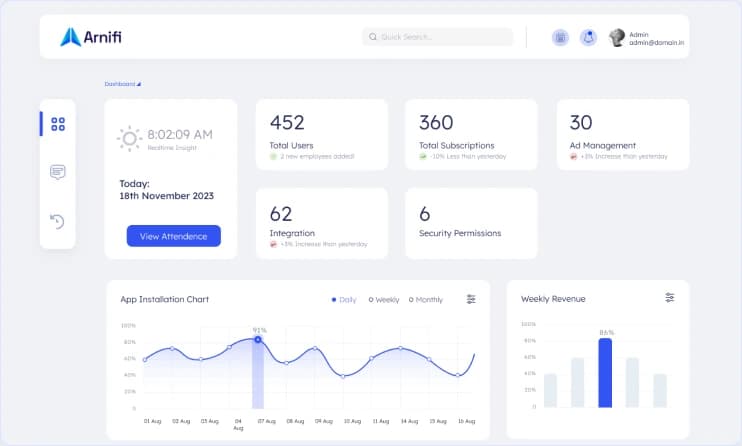Open App Installation Chart filter settings icon
This screenshot has width=742, height=446.
pyautogui.click(x=471, y=299)
